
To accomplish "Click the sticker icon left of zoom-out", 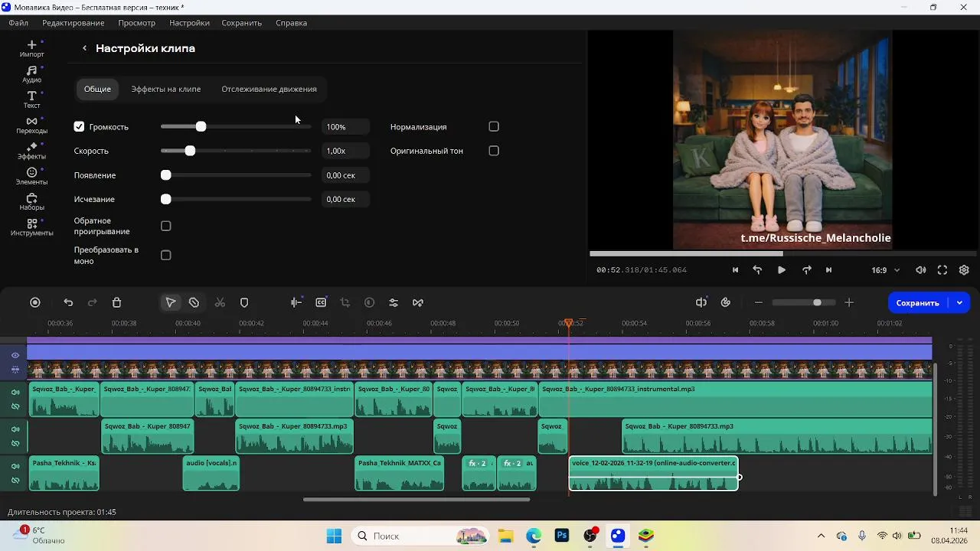I will 726,303.
